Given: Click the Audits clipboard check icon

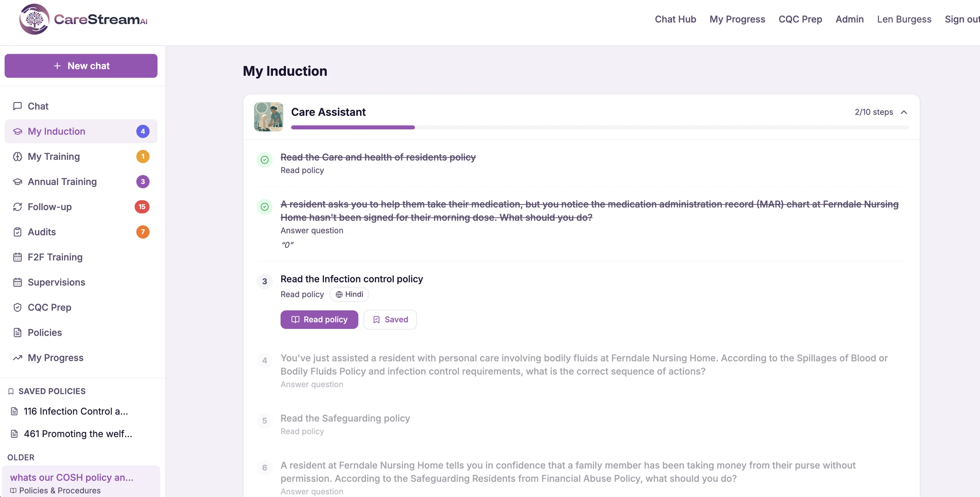Looking at the screenshot, I should tap(17, 232).
